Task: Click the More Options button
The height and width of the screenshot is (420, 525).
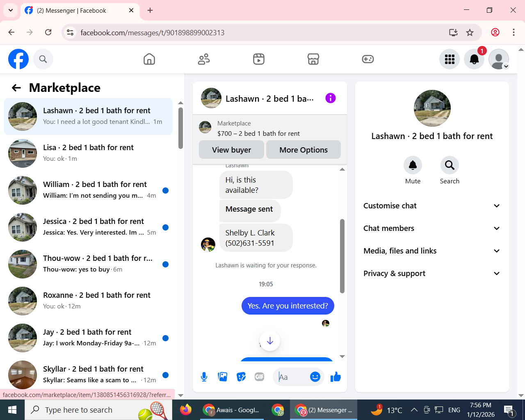Action: [304, 150]
